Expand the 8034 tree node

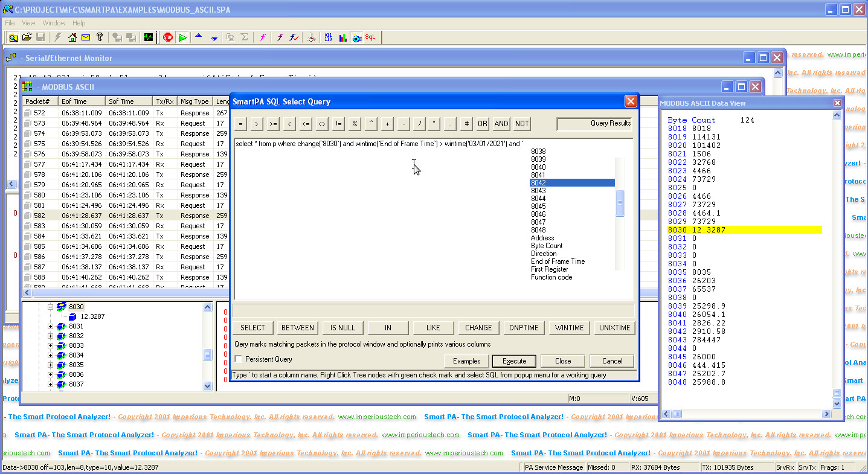point(51,355)
